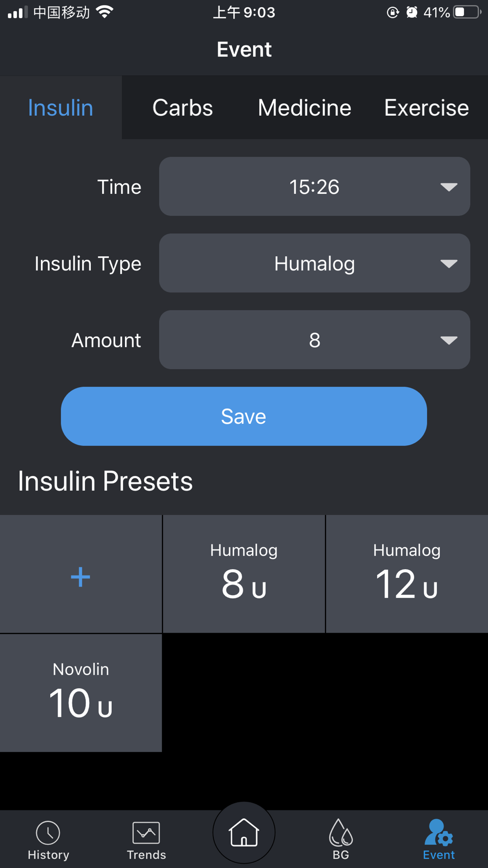
Task: Switch to the Carbs tab
Action: pos(183,107)
